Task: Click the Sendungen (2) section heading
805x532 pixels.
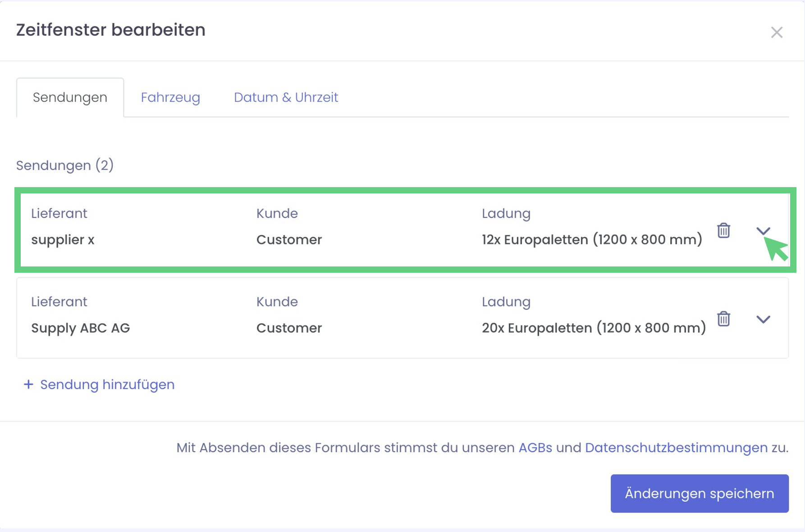Action: (65, 165)
